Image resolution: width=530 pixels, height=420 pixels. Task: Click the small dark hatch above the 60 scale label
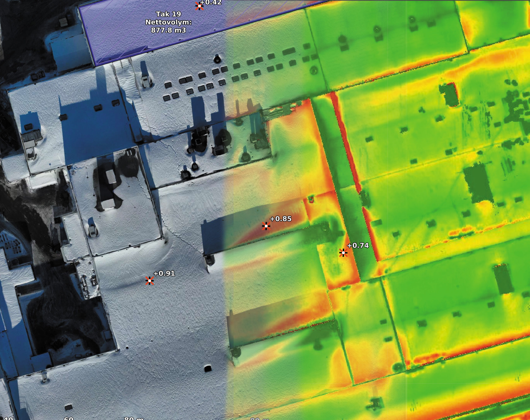click(68, 407)
